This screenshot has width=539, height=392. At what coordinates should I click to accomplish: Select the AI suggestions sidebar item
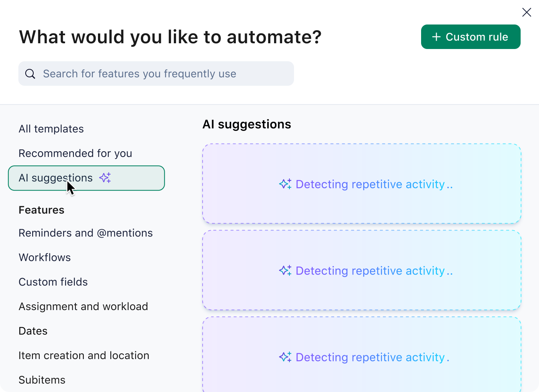point(56,178)
